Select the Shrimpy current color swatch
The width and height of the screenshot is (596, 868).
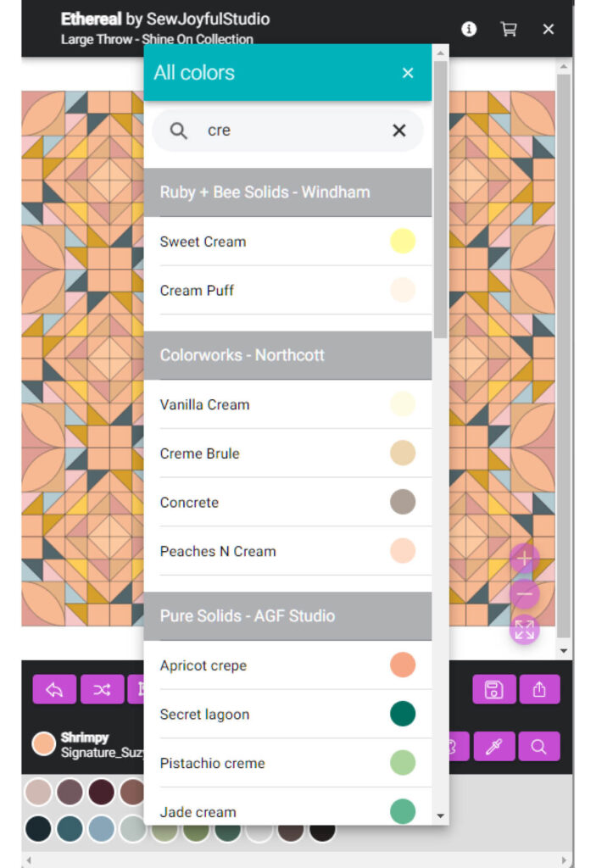(44, 744)
